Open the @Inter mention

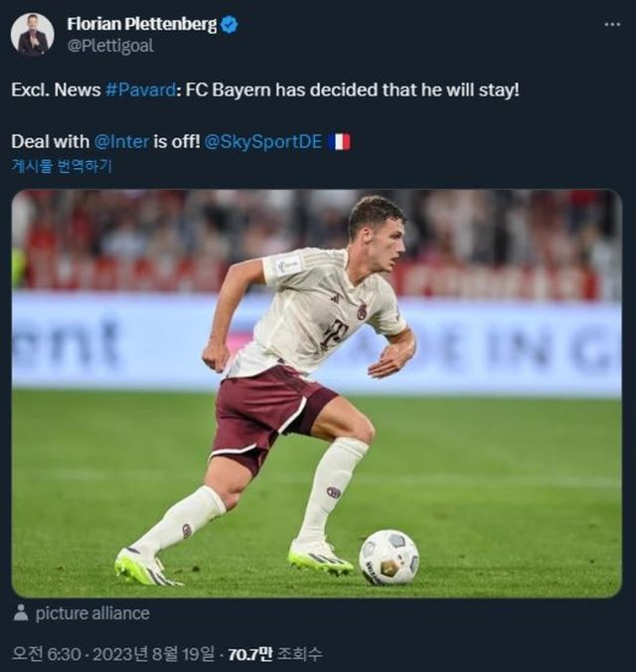pyautogui.click(x=121, y=141)
